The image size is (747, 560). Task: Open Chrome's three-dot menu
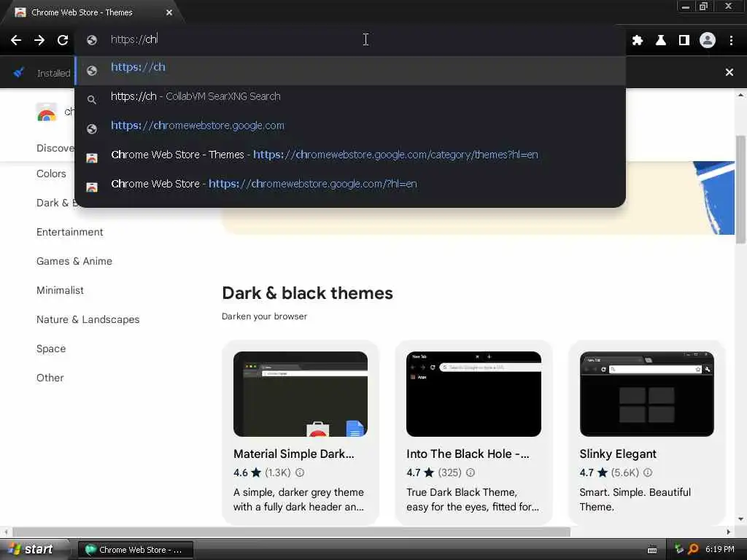click(731, 41)
